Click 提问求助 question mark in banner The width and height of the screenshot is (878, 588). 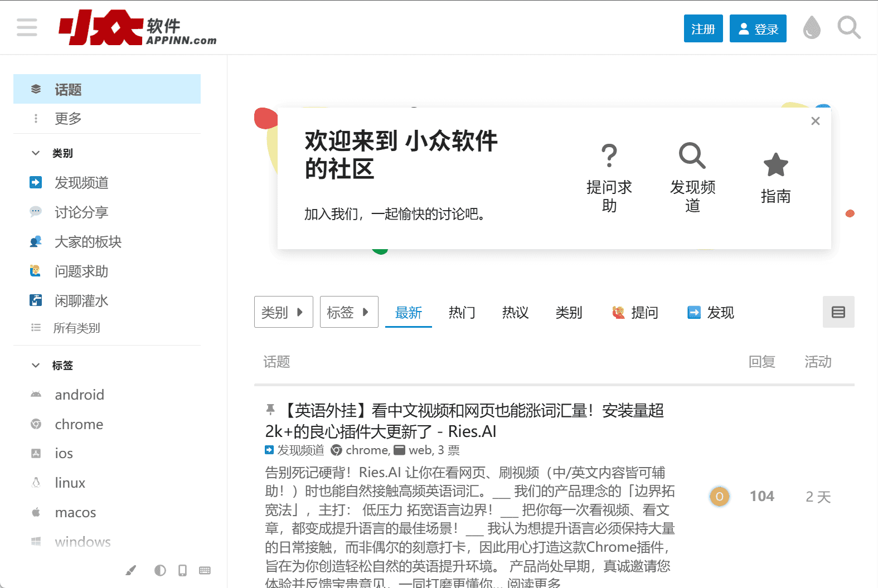[x=609, y=178]
